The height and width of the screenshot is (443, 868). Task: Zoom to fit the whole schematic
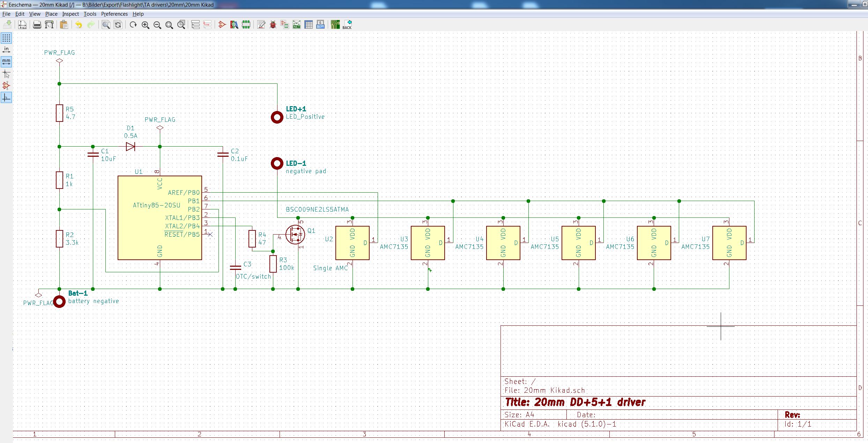169,24
